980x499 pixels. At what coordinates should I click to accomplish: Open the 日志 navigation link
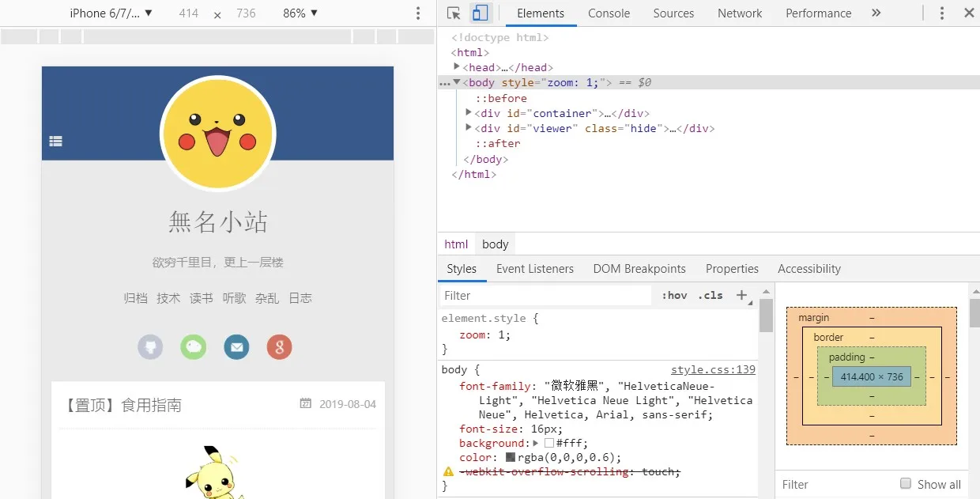click(x=300, y=298)
